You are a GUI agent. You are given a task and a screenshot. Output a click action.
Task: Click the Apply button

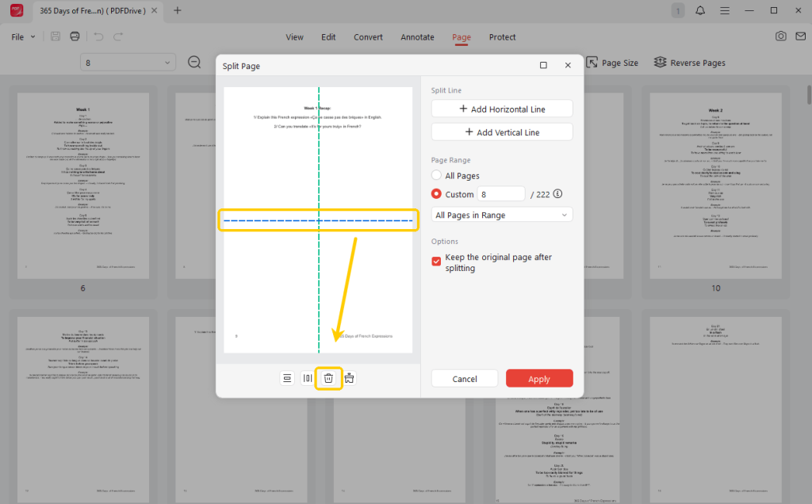[539, 378]
